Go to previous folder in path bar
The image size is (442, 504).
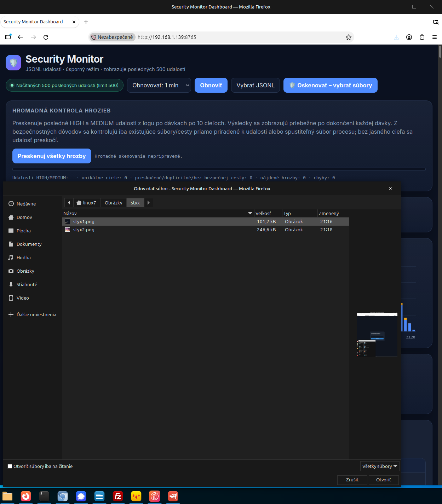(69, 203)
